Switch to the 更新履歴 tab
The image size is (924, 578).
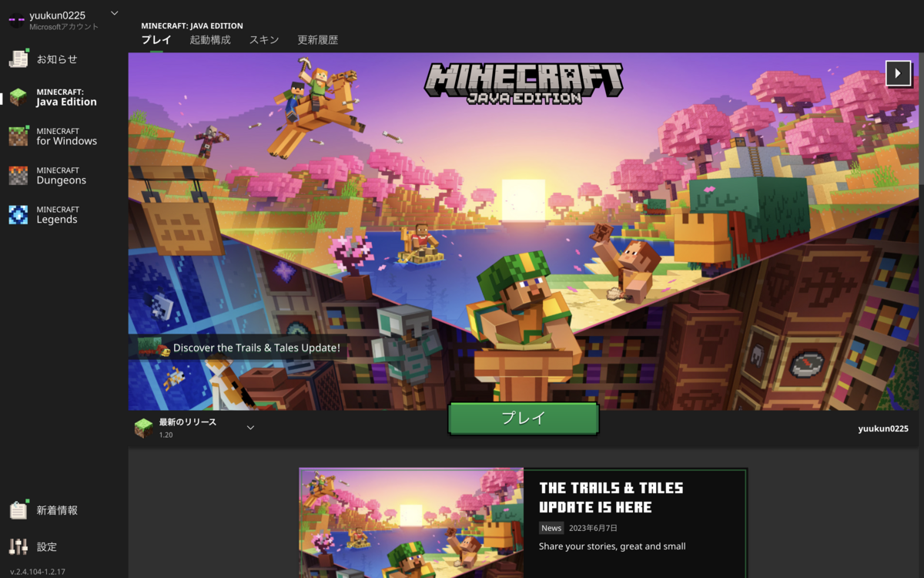coord(318,40)
